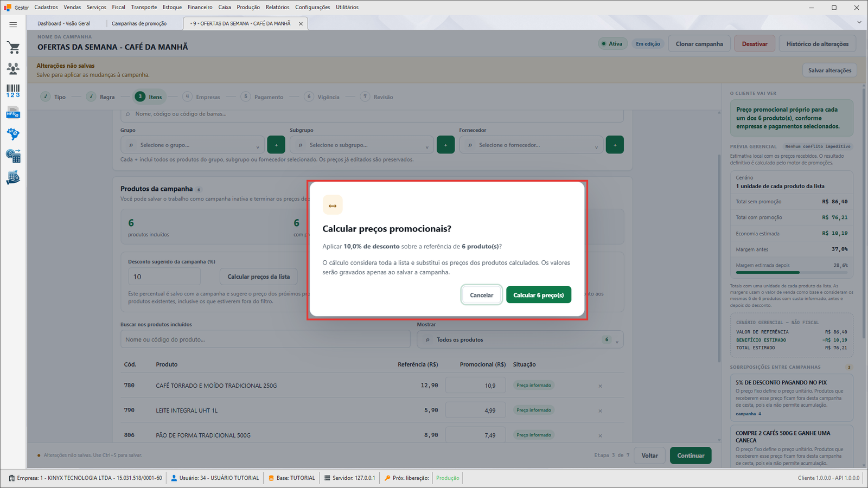
Task: Open the barcode 123 products icon
Action: click(x=13, y=91)
